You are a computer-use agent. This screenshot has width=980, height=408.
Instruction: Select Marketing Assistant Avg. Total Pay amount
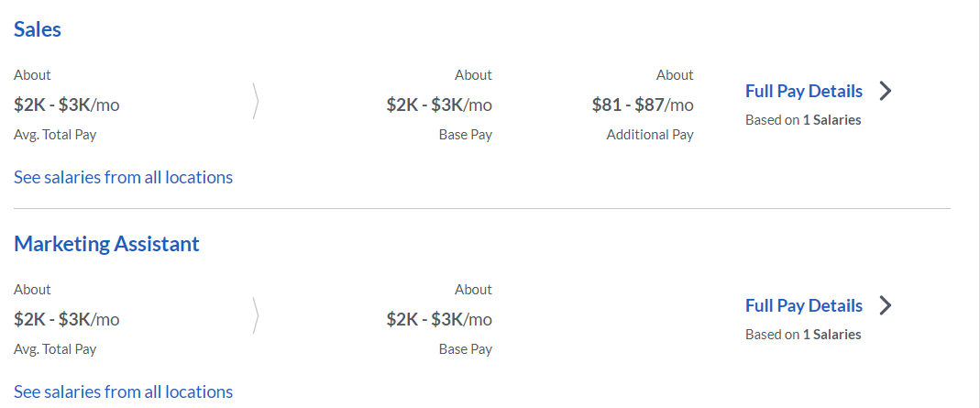coord(66,320)
